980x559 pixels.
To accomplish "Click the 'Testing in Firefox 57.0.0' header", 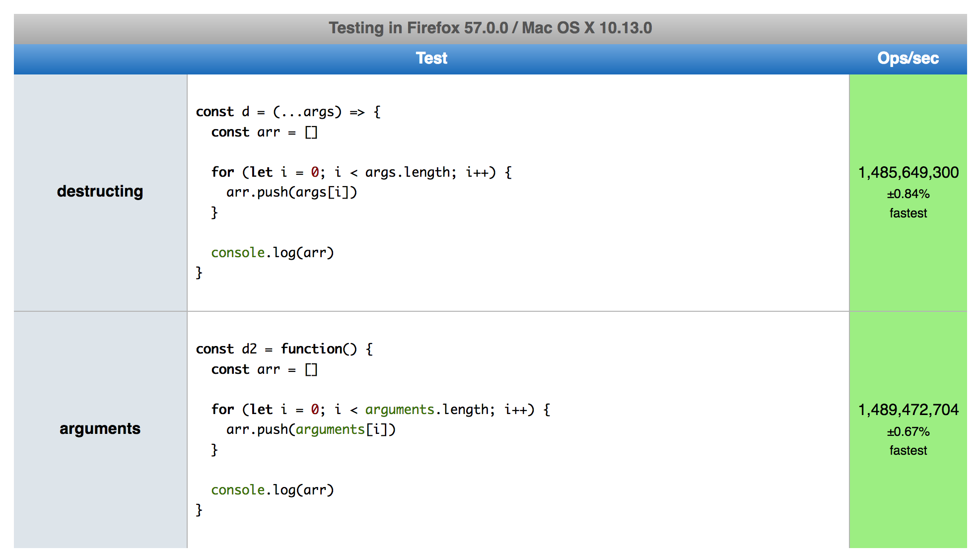I will pos(490,28).
